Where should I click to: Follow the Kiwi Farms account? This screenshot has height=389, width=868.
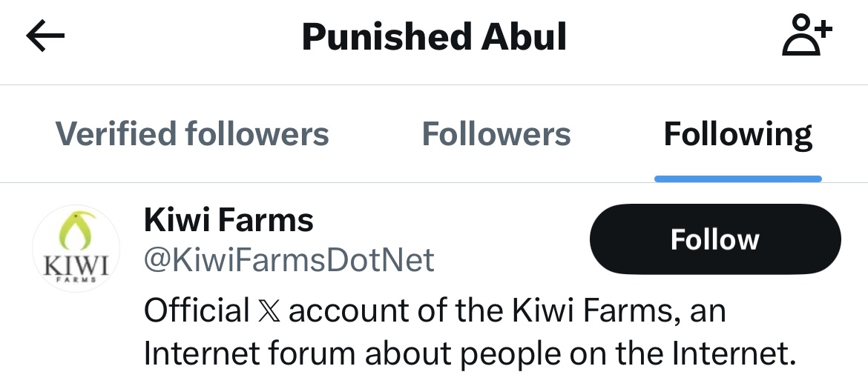coord(714,239)
